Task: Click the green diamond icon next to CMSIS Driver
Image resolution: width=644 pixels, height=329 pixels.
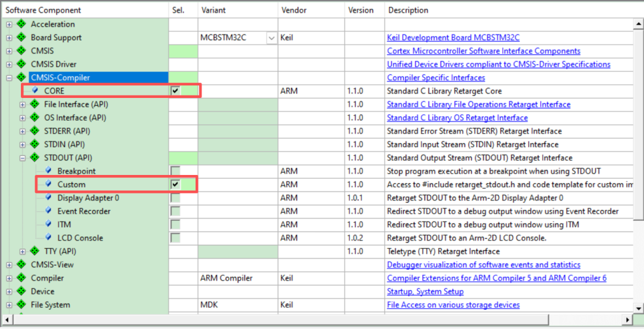Action: (22, 64)
